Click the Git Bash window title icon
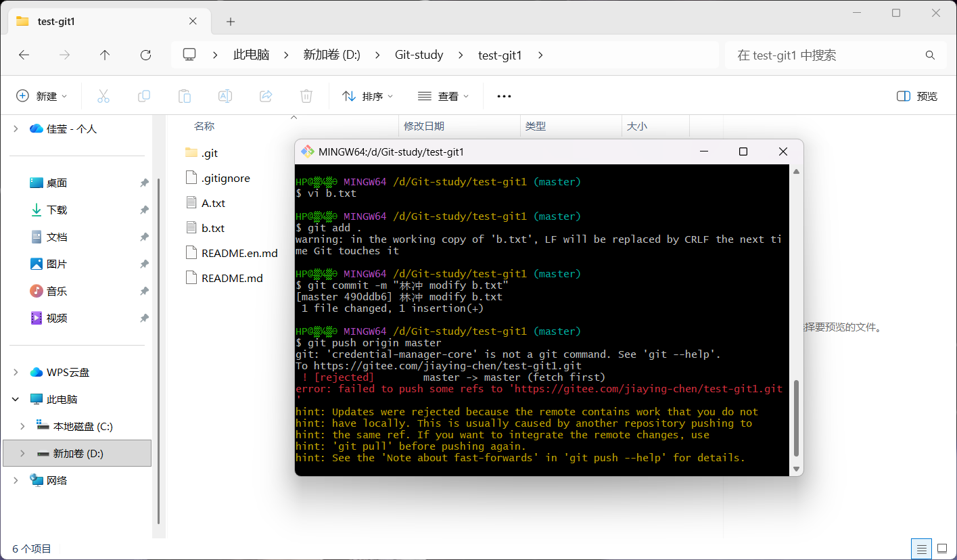The image size is (957, 560). click(307, 151)
